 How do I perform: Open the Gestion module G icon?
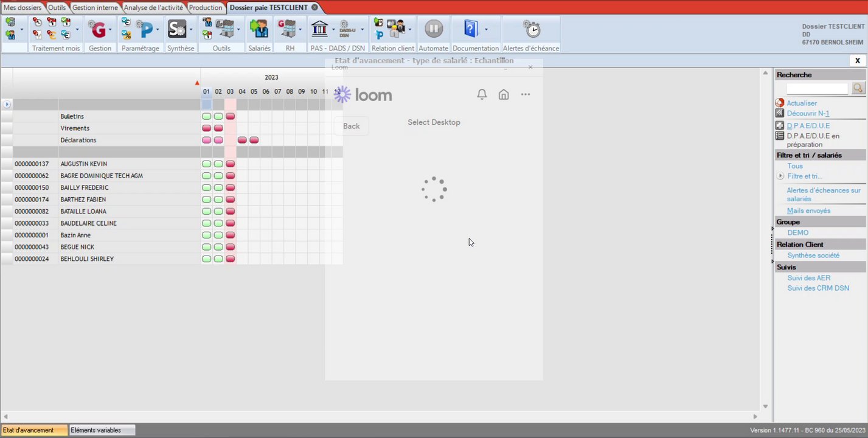(x=97, y=29)
